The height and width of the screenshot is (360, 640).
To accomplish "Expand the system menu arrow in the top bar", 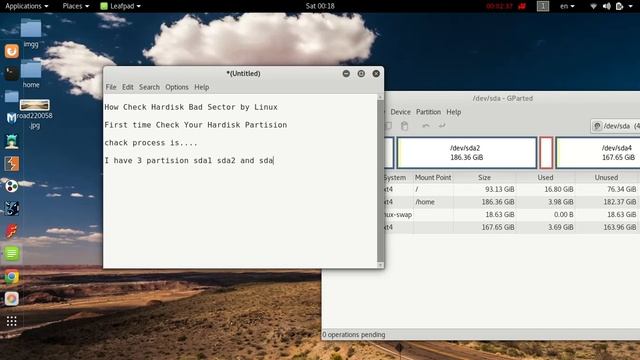I will [x=631, y=6].
